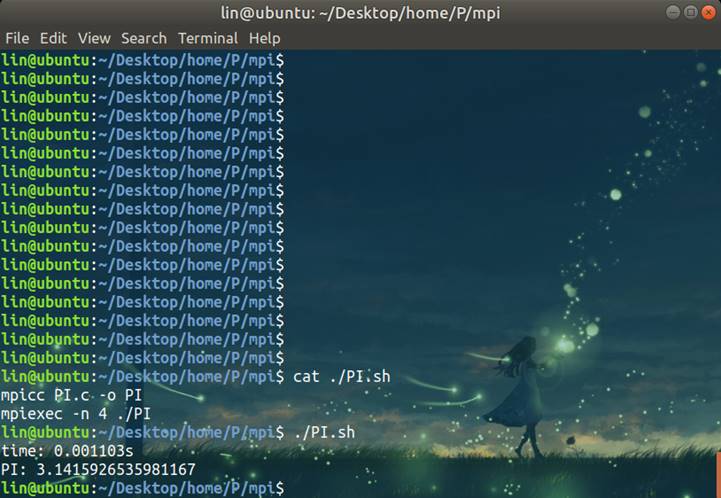Open the Help menu
This screenshot has height=498, width=721.
(x=264, y=38)
